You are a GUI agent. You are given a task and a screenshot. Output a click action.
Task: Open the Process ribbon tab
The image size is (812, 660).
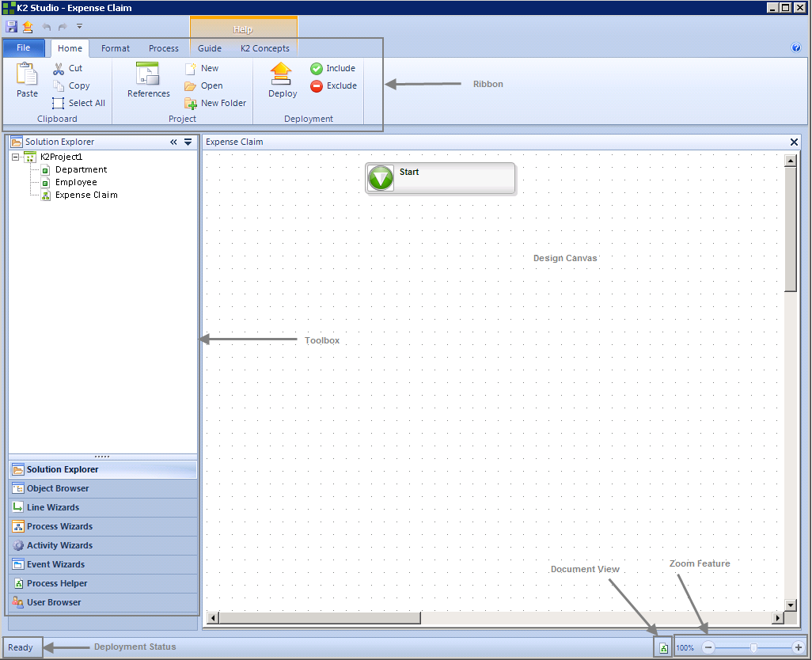[x=164, y=48]
